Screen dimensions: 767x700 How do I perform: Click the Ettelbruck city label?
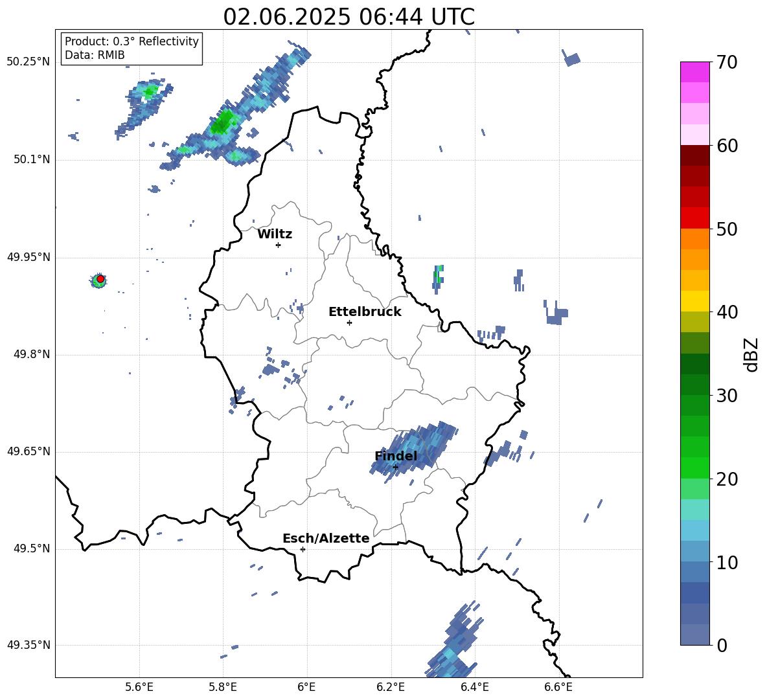365,312
